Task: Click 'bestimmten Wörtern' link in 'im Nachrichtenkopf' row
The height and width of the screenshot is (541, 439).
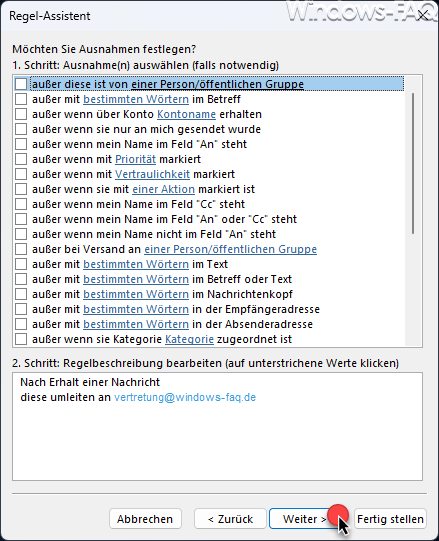Action: (136, 294)
